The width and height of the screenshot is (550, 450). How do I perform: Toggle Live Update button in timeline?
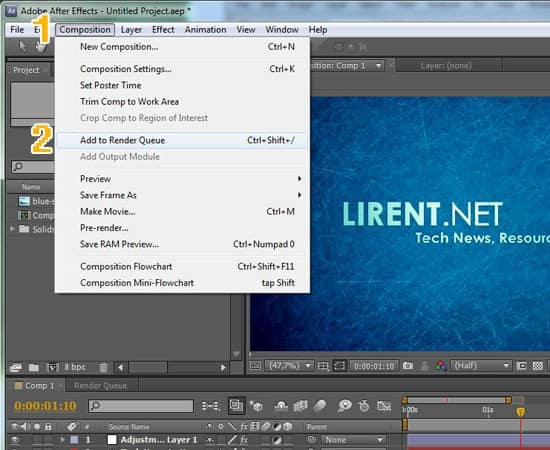(237, 405)
